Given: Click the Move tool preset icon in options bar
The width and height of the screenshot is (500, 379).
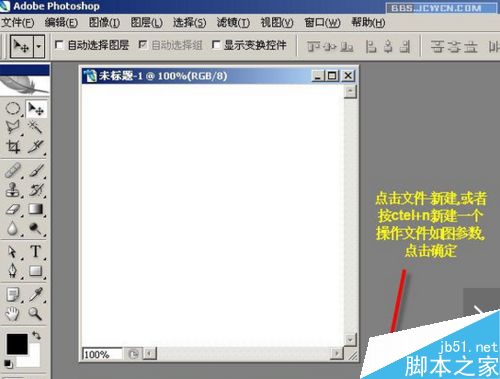Looking at the screenshot, I should [22, 46].
